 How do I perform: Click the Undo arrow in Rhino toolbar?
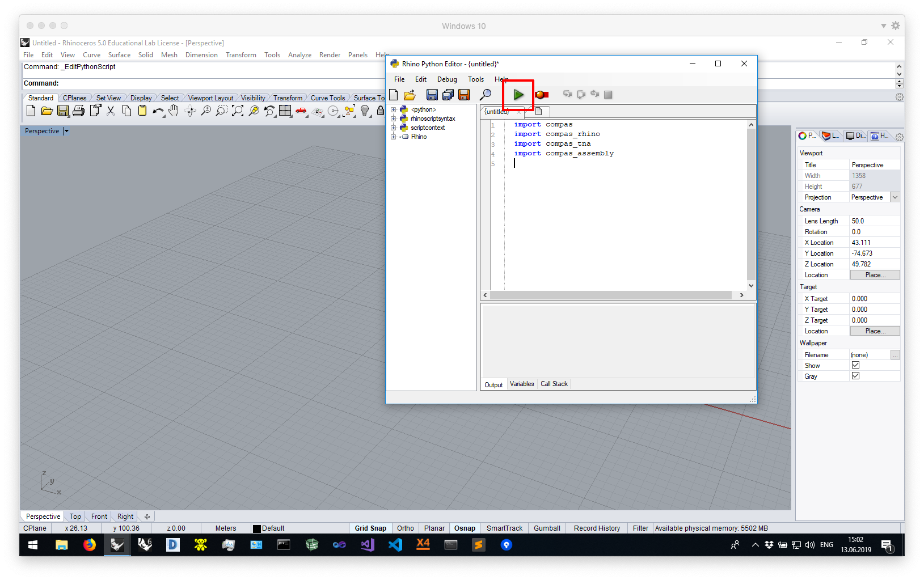point(158,111)
